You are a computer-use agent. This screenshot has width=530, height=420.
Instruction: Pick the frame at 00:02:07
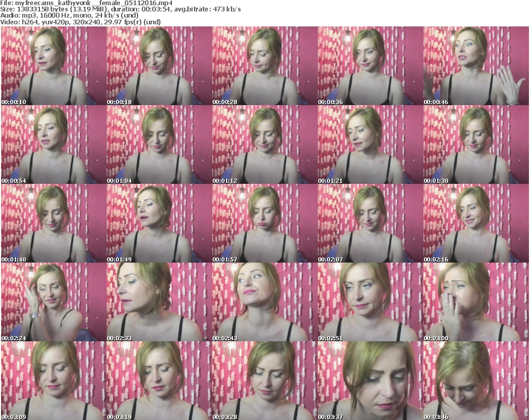(371, 224)
